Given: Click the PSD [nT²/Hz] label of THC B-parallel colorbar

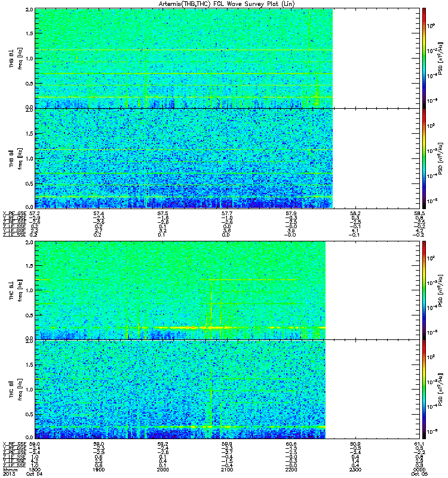Looking at the screenshot, I should 440,390.
